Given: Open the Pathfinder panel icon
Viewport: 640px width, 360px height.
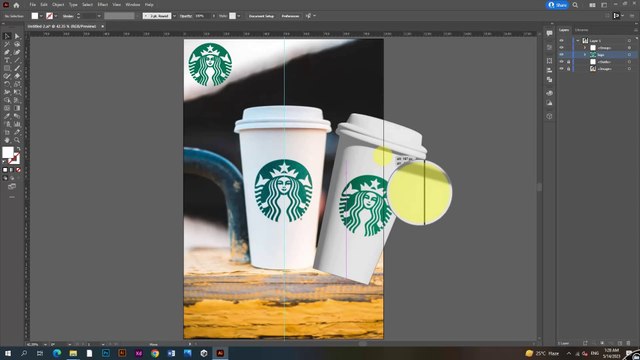Looking at the screenshot, I should [549, 80].
